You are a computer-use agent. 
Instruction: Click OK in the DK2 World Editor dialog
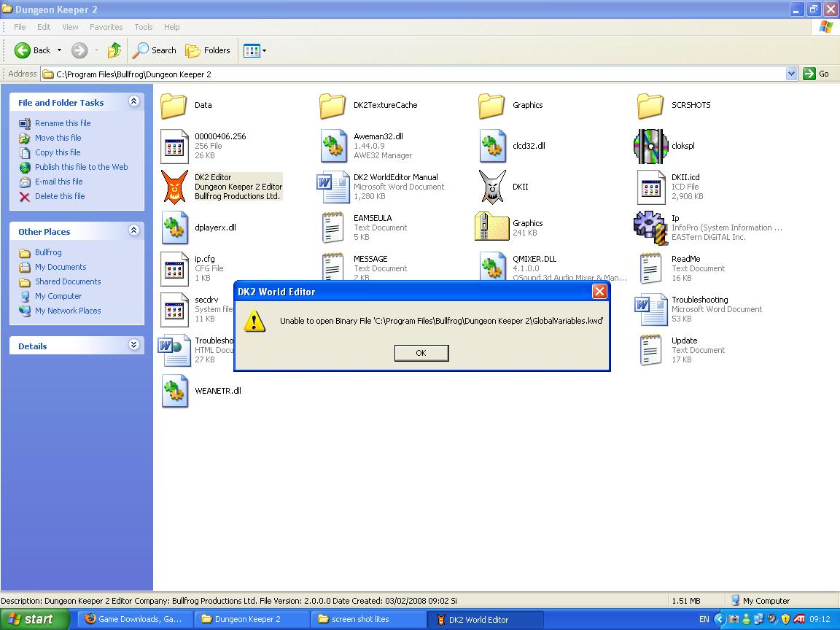pos(421,353)
